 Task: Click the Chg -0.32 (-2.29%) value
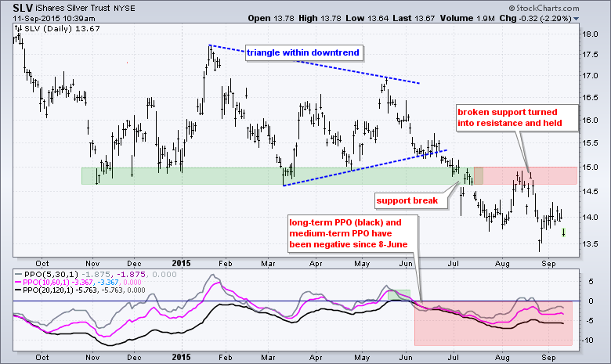point(536,18)
